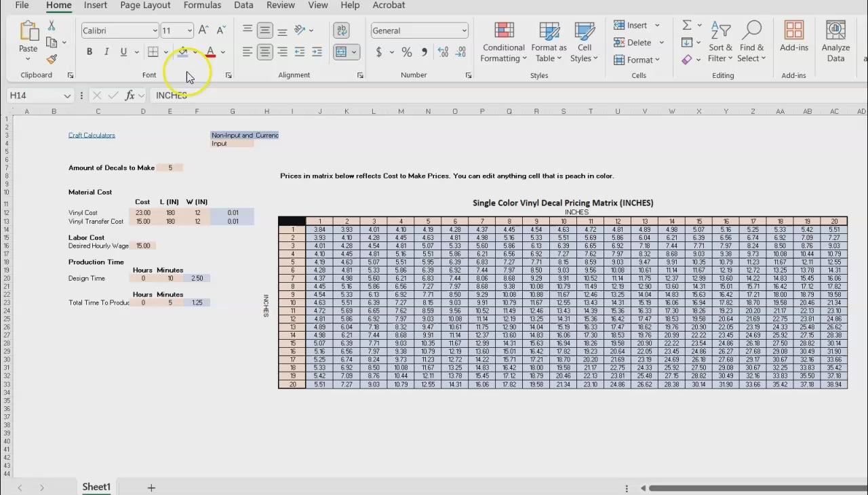The image size is (868, 495).
Task: Expand the General number format dropdown
Action: point(464,31)
